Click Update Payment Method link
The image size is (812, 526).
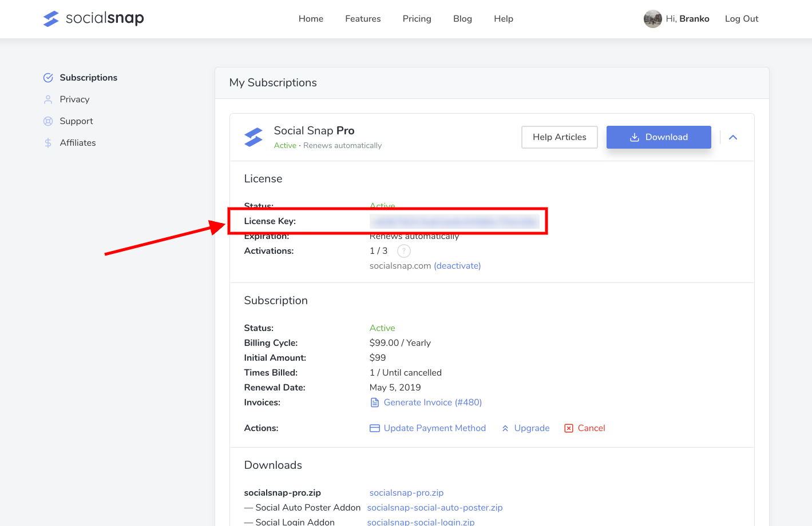(434, 428)
